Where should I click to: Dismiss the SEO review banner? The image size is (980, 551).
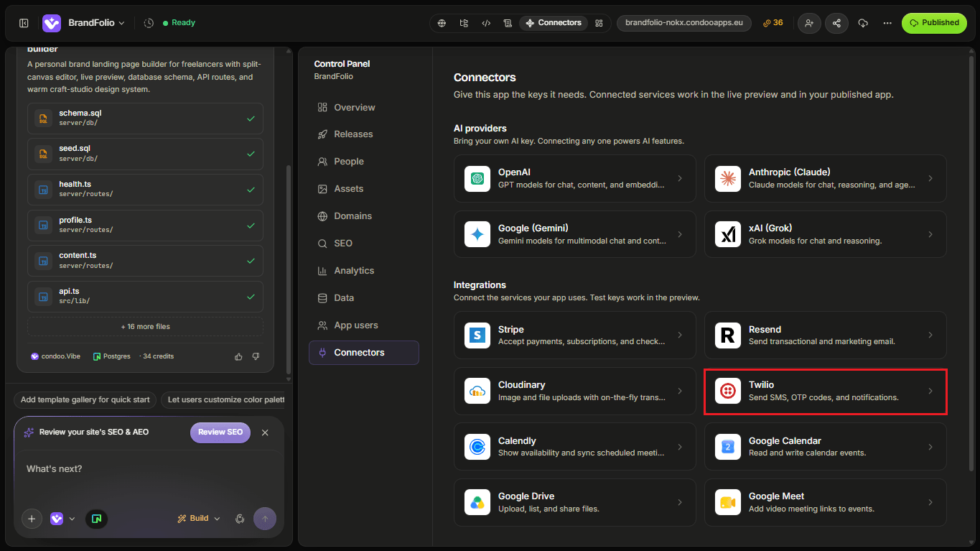265,432
